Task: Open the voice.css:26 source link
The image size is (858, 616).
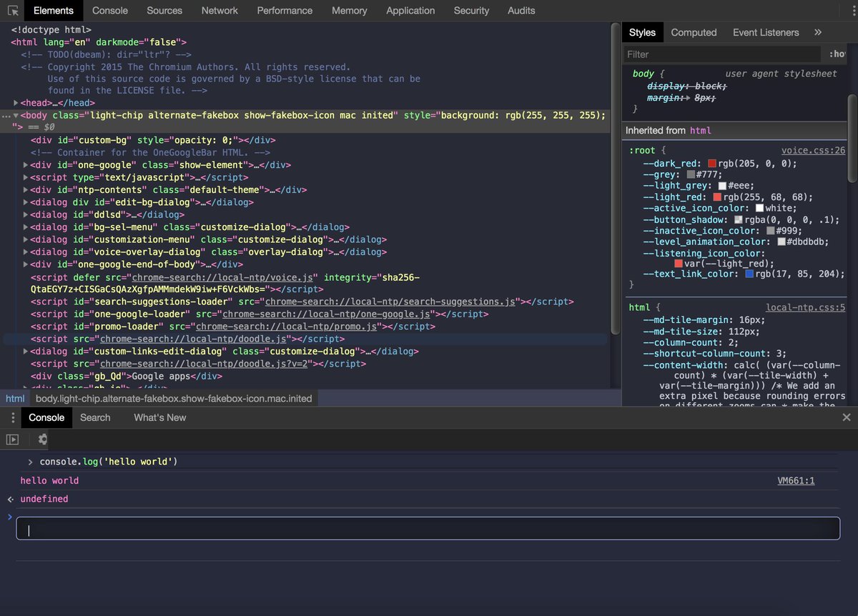Action: coord(813,151)
